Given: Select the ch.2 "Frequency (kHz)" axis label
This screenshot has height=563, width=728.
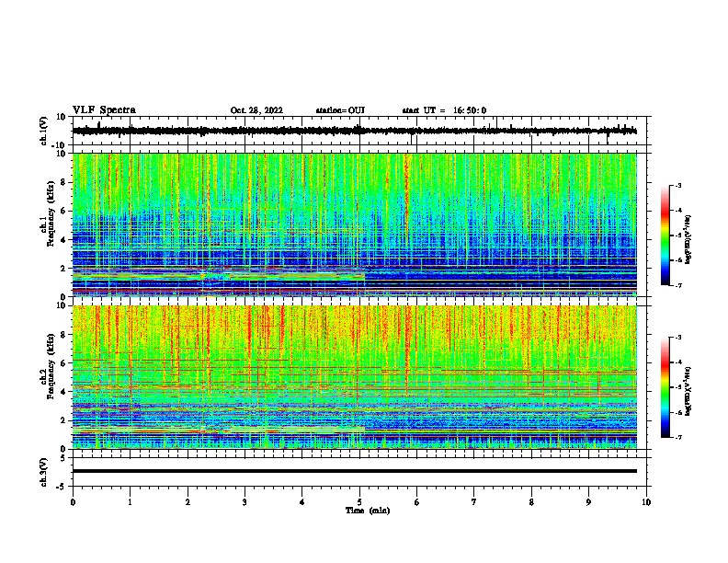Looking at the screenshot, I should tap(51, 366).
